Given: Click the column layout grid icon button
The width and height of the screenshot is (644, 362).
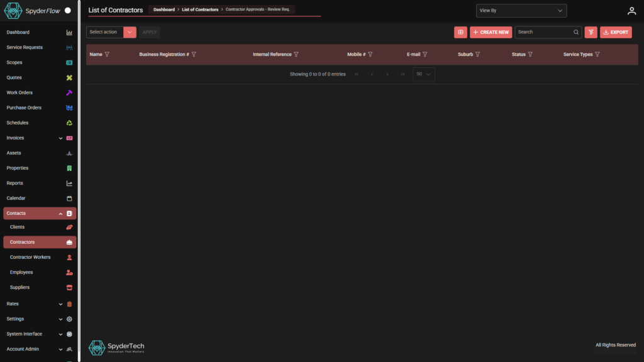Looking at the screenshot, I should (x=460, y=32).
